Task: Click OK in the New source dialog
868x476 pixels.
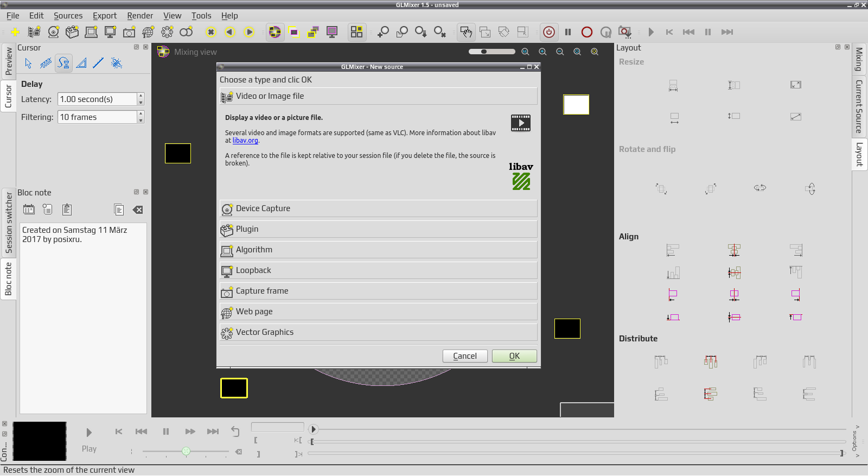Action: 514,356
